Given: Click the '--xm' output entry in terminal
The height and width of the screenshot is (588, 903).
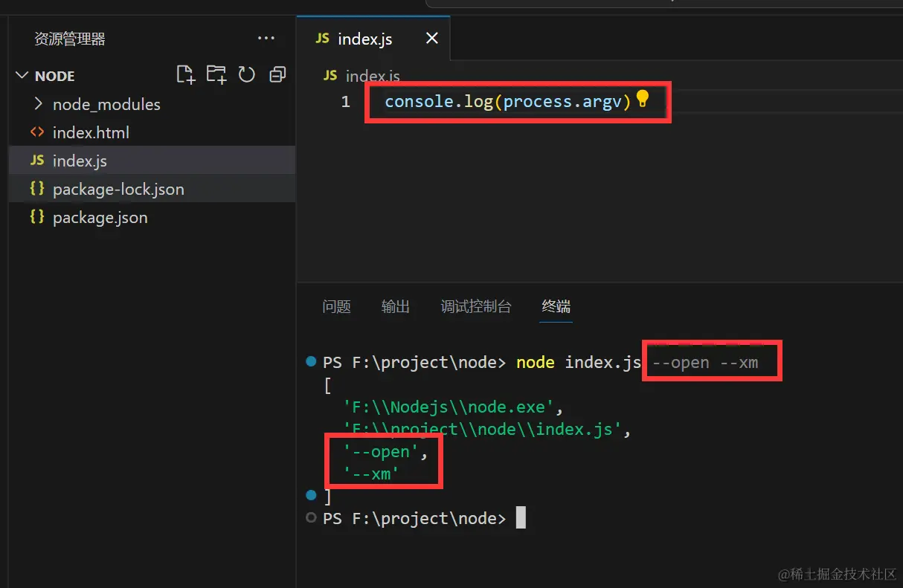Looking at the screenshot, I should 370,474.
